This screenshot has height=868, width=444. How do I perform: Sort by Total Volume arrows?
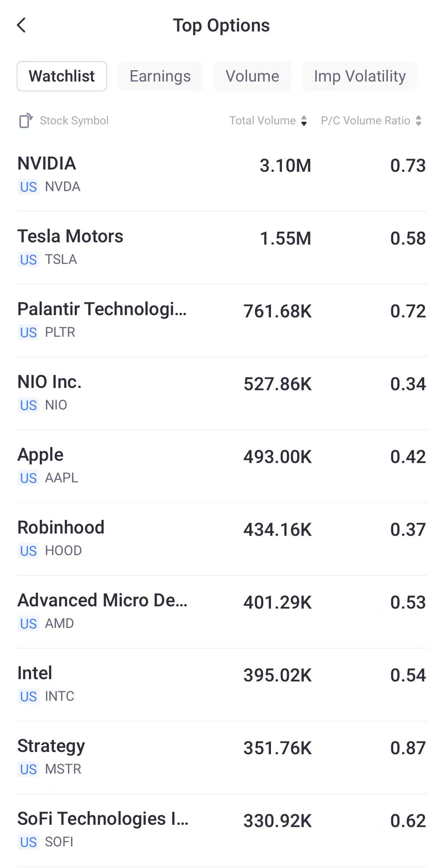304,121
